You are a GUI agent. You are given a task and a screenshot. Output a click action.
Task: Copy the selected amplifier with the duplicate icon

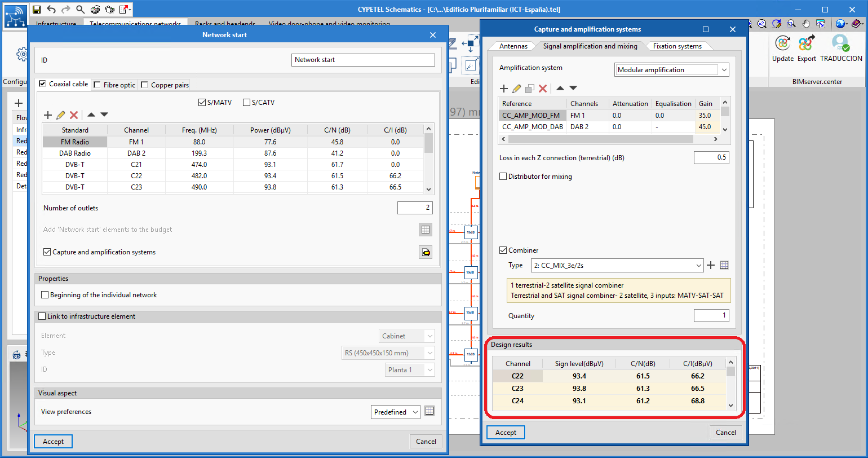tap(530, 89)
